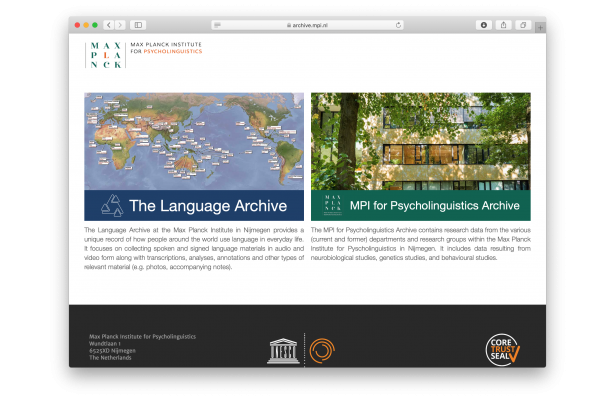The image size is (615, 400).
Task: Open the MPI building photo thumbnail
Action: pos(420,142)
